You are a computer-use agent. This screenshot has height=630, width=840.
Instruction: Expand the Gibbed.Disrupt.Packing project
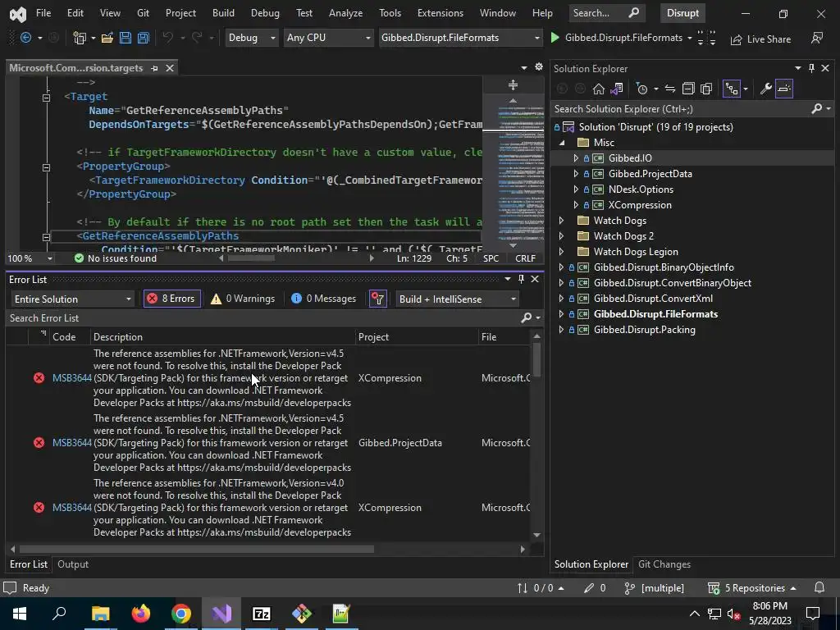[561, 330]
